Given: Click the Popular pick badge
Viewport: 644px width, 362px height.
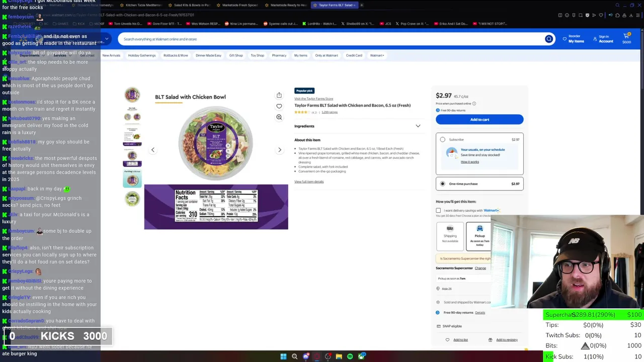Looking at the screenshot, I should tap(304, 90).
